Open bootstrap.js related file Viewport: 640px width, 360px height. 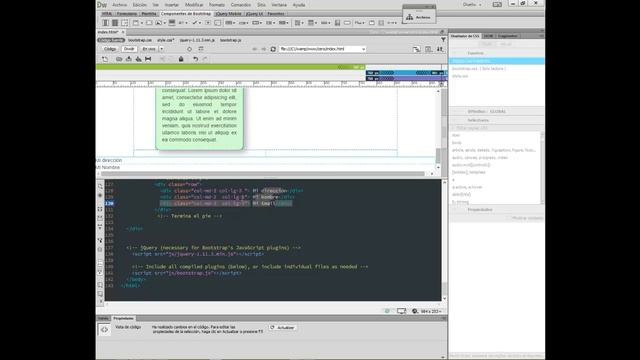[x=231, y=40]
